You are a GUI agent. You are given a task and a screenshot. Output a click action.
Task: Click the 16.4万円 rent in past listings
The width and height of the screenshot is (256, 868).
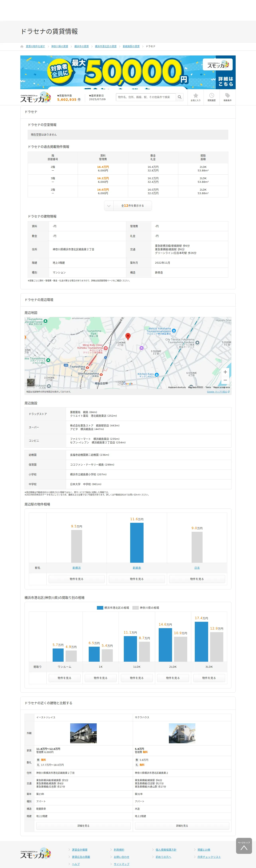click(103, 167)
